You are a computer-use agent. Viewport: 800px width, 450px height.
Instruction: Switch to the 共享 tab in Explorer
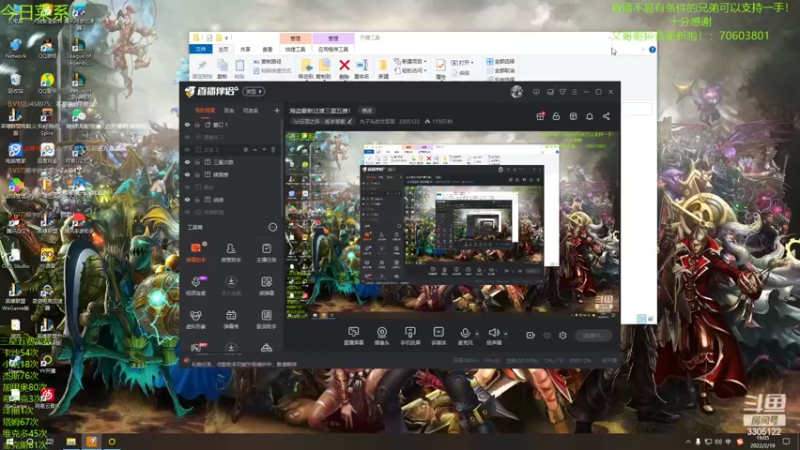point(245,49)
